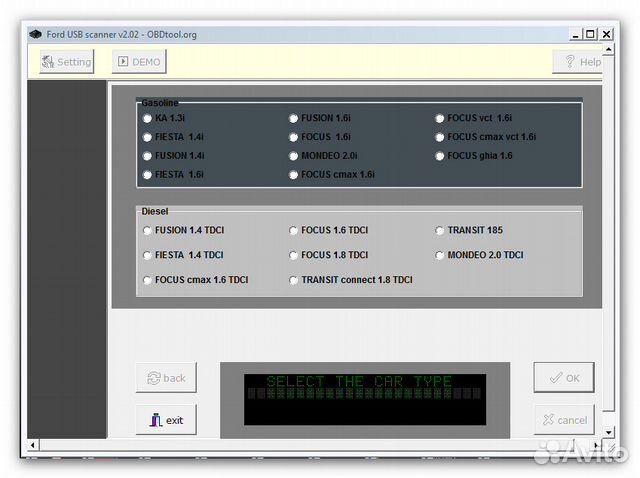Image resolution: width=640 pixels, height=478 pixels.
Task: Maximize the Ford USB scanner window
Action: point(590,34)
